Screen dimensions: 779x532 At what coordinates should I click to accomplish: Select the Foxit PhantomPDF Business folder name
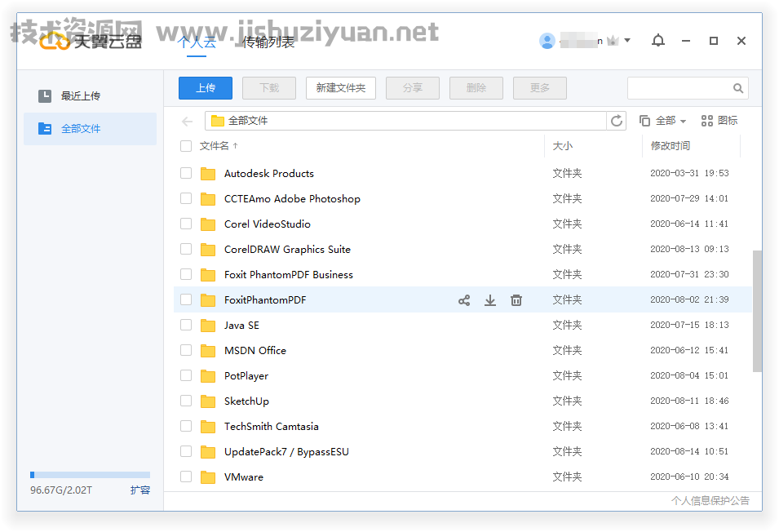(289, 275)
